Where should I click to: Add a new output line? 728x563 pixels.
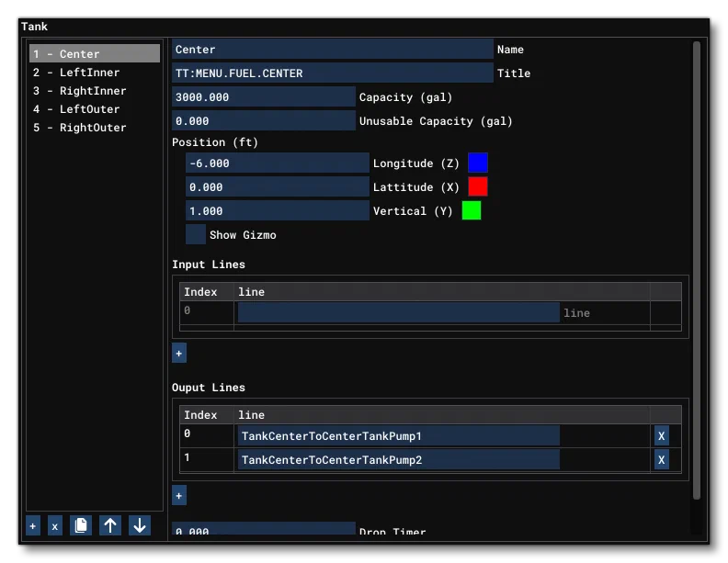pos(179,496)
